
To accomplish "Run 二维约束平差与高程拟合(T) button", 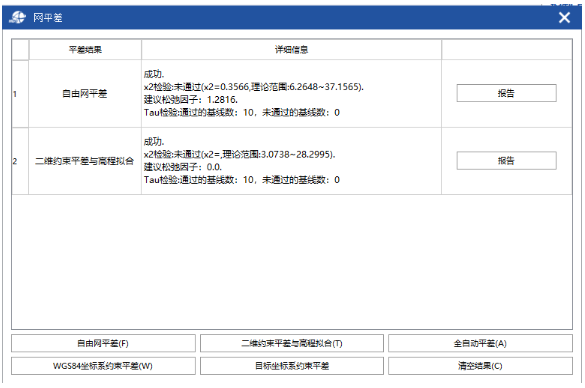I will pos(292,343).
